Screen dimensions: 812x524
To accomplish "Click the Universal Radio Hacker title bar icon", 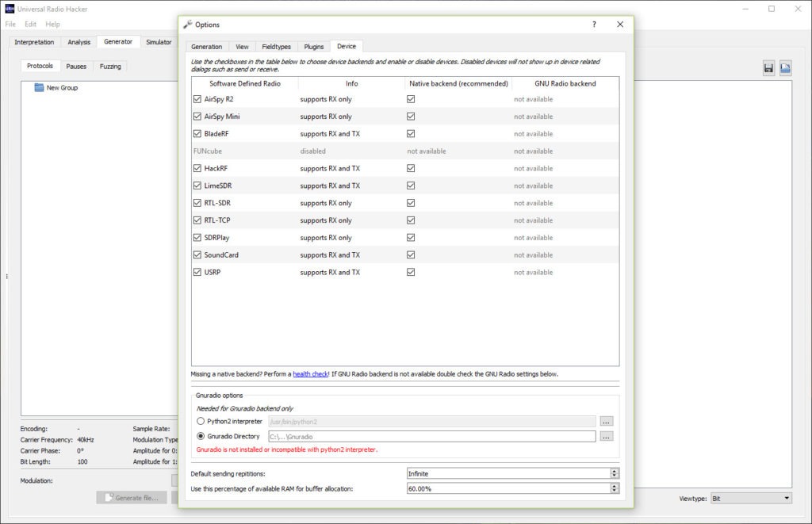I will point(10,9).
